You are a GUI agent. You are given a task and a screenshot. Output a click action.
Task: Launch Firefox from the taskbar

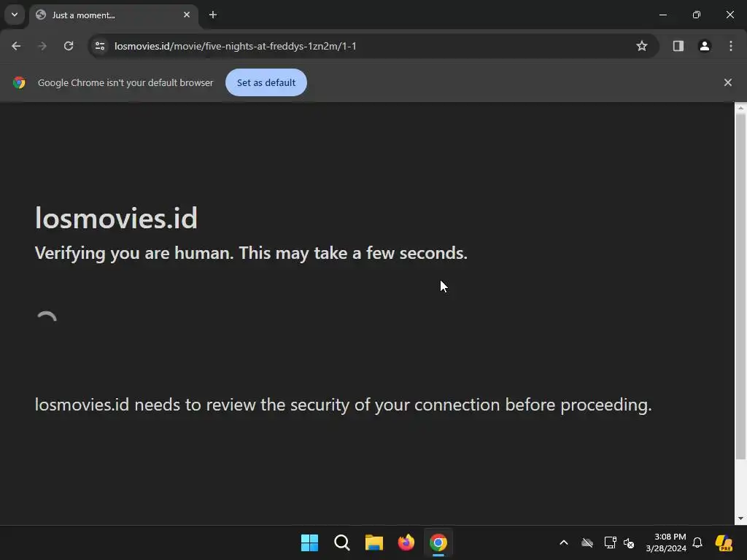click(x=406, y=542)
